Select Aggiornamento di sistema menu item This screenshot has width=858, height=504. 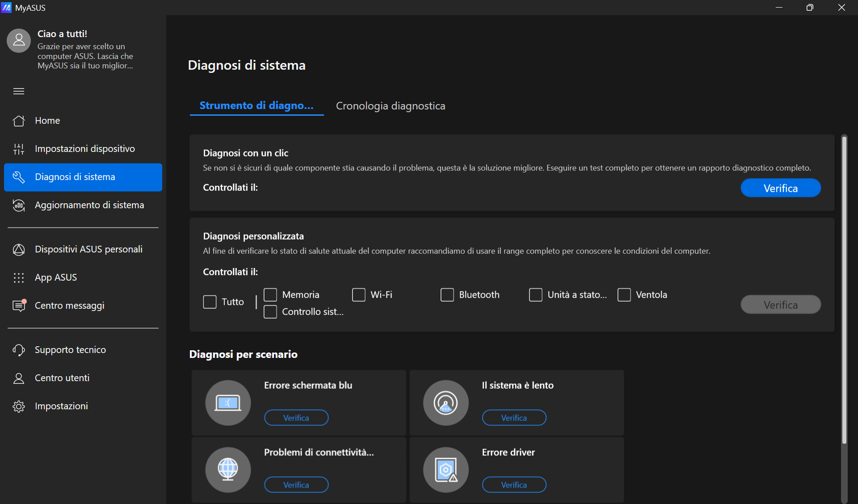tap(83, 205)
